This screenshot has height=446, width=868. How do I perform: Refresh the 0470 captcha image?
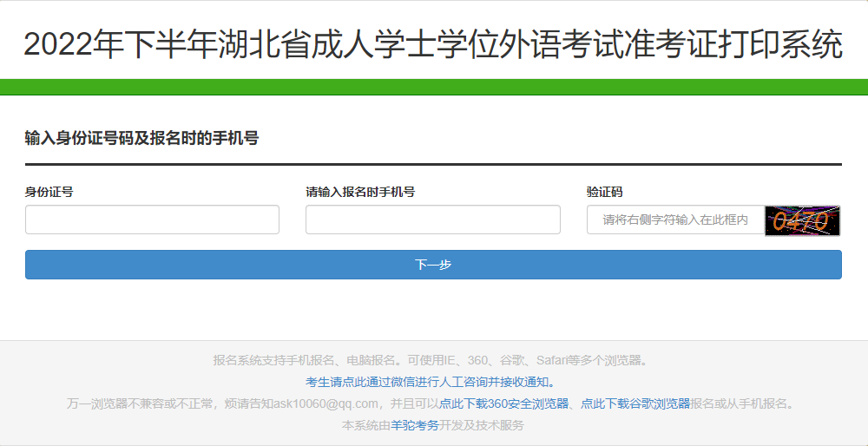(802, 220)
